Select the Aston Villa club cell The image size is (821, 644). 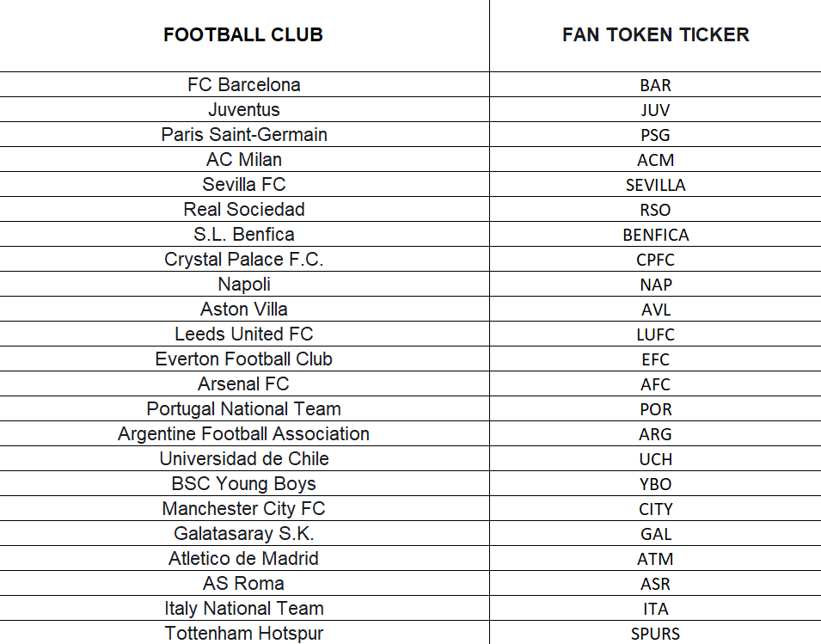(243, 310)
